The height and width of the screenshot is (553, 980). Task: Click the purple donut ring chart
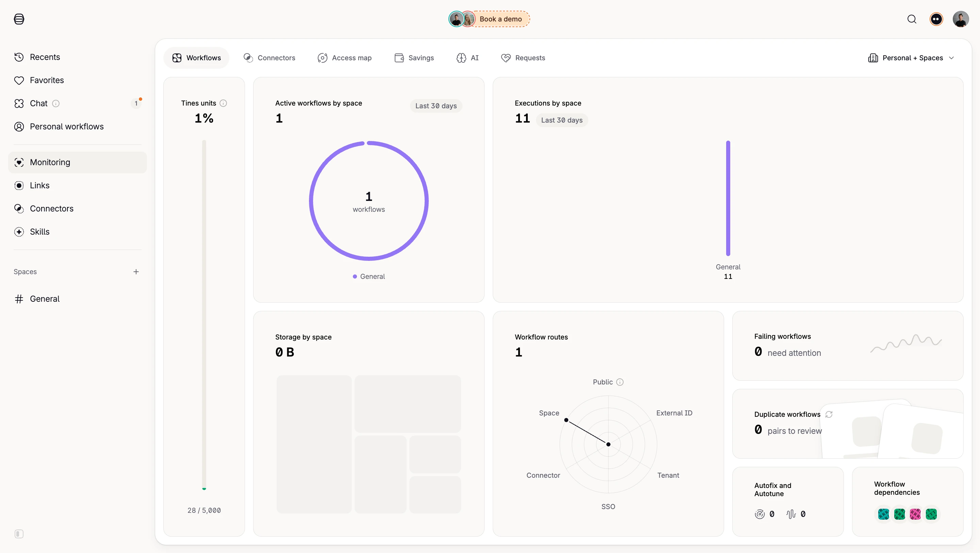click(x=369, y=201)
